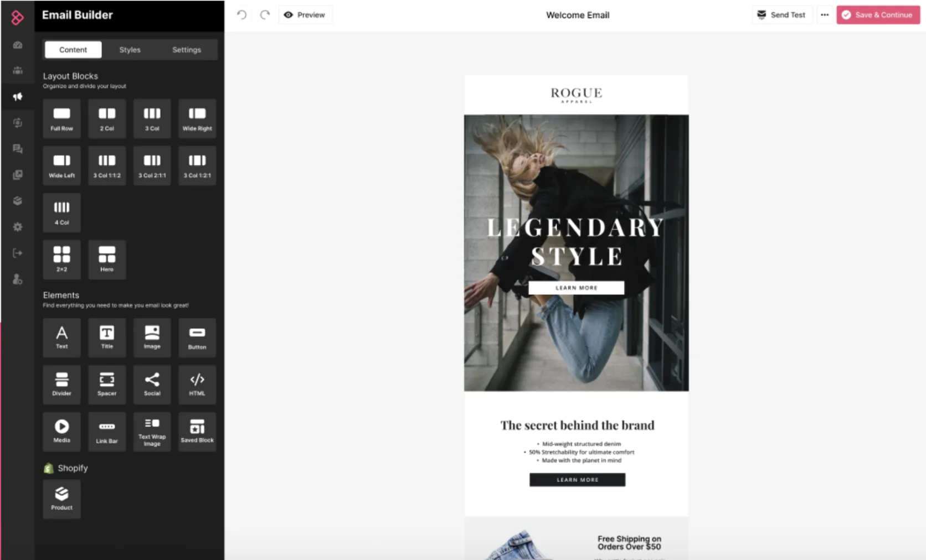Image resolution: width=926 pixels, height=560 pixels.
Task: Open the gear settings sidebar icon
Action: [x=18, y=227]
